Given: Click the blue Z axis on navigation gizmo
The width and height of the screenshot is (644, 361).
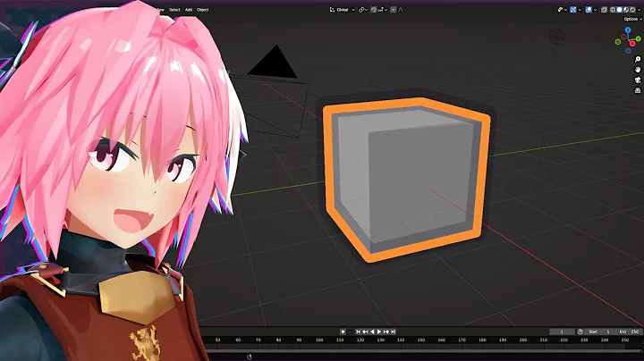Looking at the screenshot, I should 628,30.
